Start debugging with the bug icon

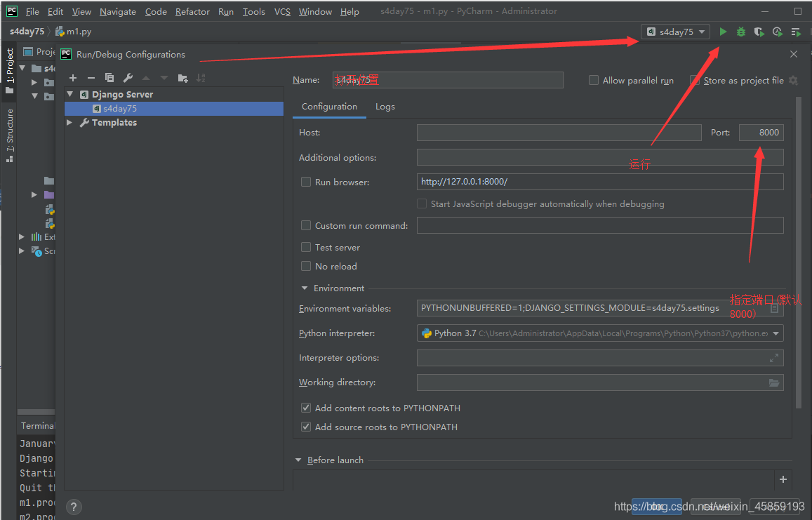pos(741,32)
